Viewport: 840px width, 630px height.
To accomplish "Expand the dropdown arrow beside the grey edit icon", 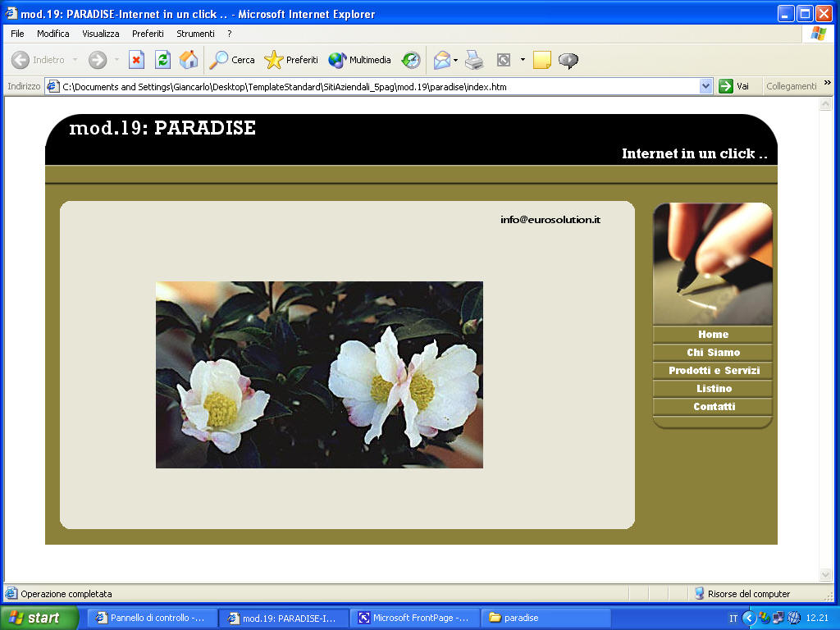I will 523,60.
